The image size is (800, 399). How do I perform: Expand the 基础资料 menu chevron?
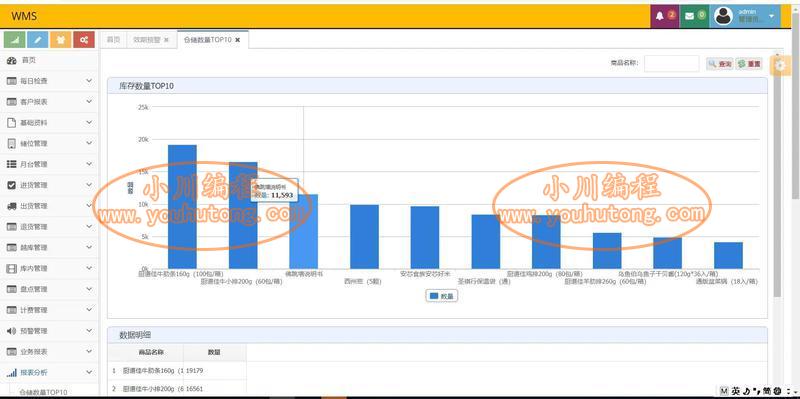point(89,122)
